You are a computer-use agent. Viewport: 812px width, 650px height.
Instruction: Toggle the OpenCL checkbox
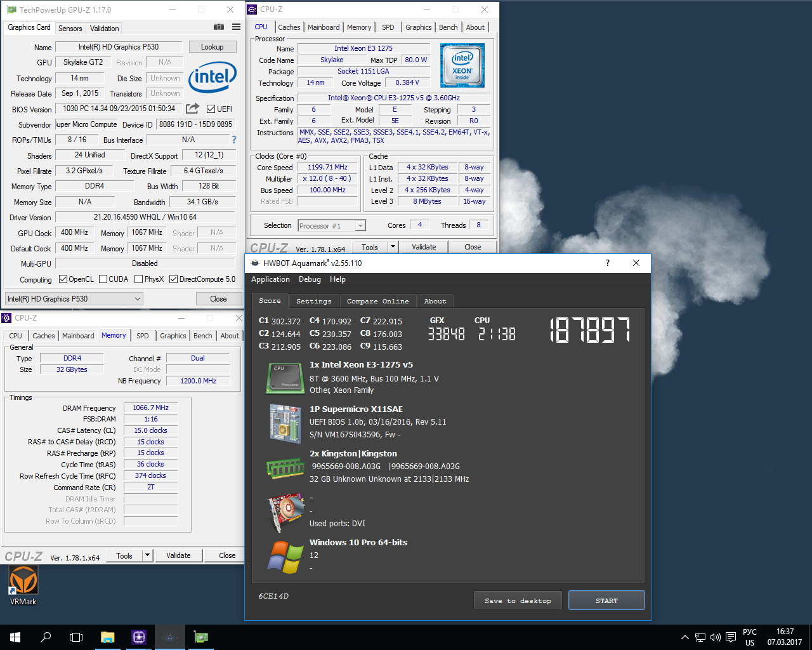pos(63,279)
